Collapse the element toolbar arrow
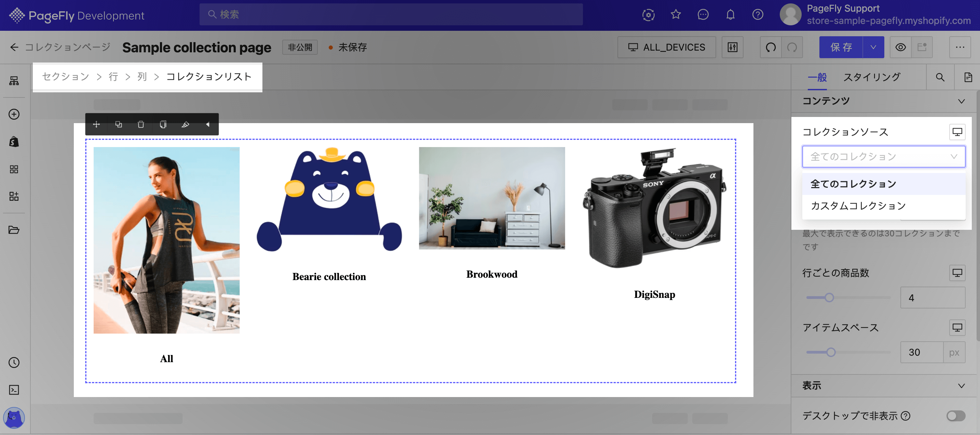The width and height of the screenshot is (980, 435). click(208, 124)
